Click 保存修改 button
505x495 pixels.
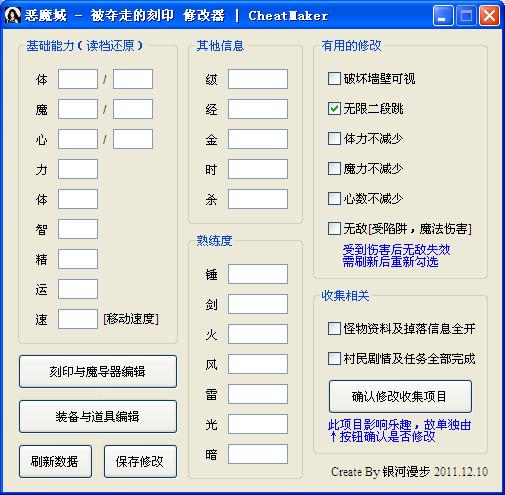coord(140,461)
